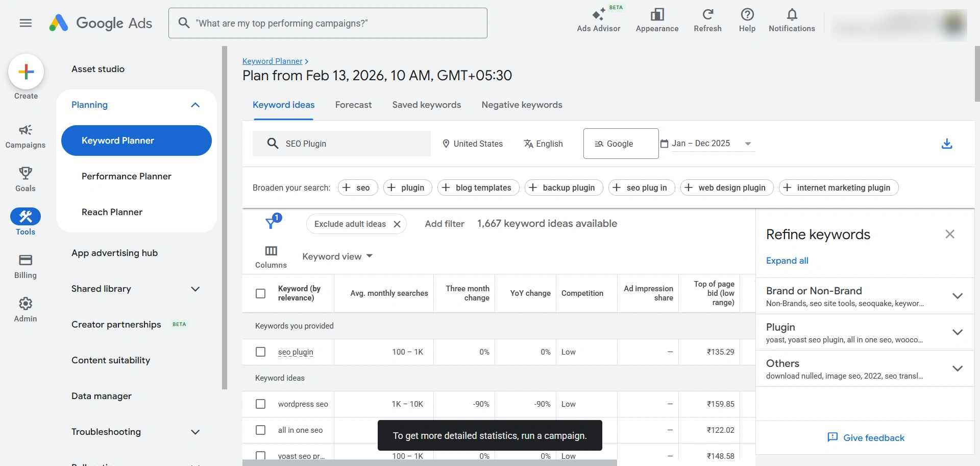Expand the Plugin refine group
The height and width of the screenshot is (466, 980).
[958, 332]
